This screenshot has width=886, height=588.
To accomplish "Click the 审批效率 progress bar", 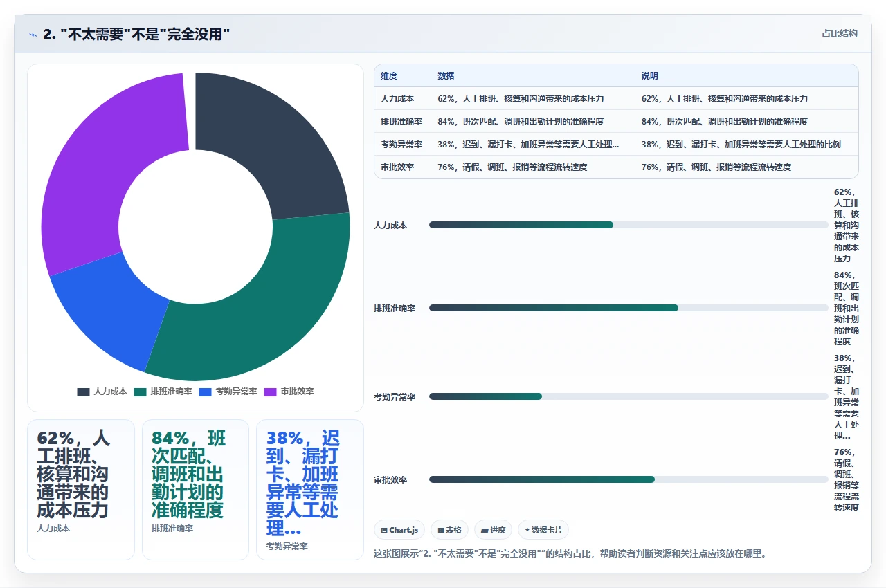I will pyautogui.click(x=629, y=479).
